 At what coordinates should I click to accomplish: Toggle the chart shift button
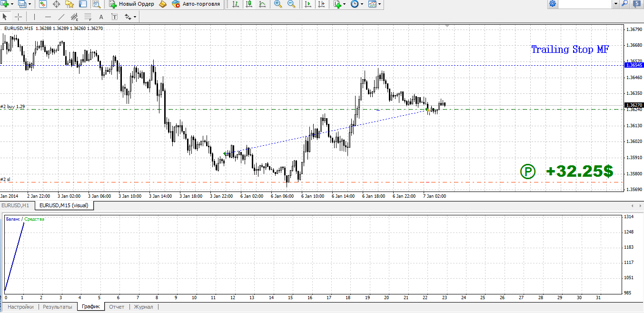click(x=321, y=4)
